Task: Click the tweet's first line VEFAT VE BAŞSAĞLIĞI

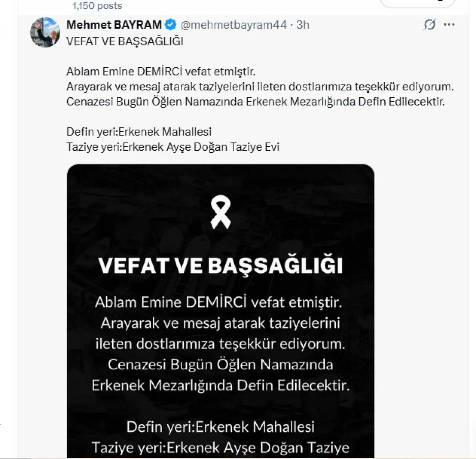Action: [x=125, y=41]
